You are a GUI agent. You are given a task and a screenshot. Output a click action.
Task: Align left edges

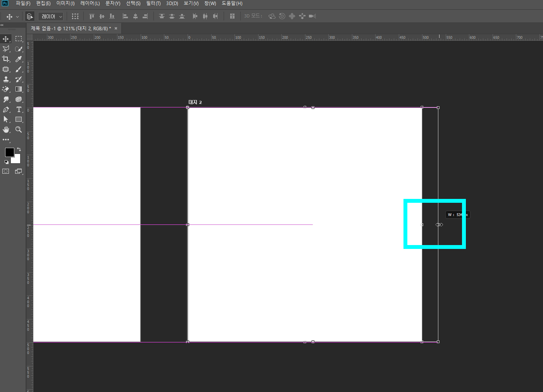125,16
